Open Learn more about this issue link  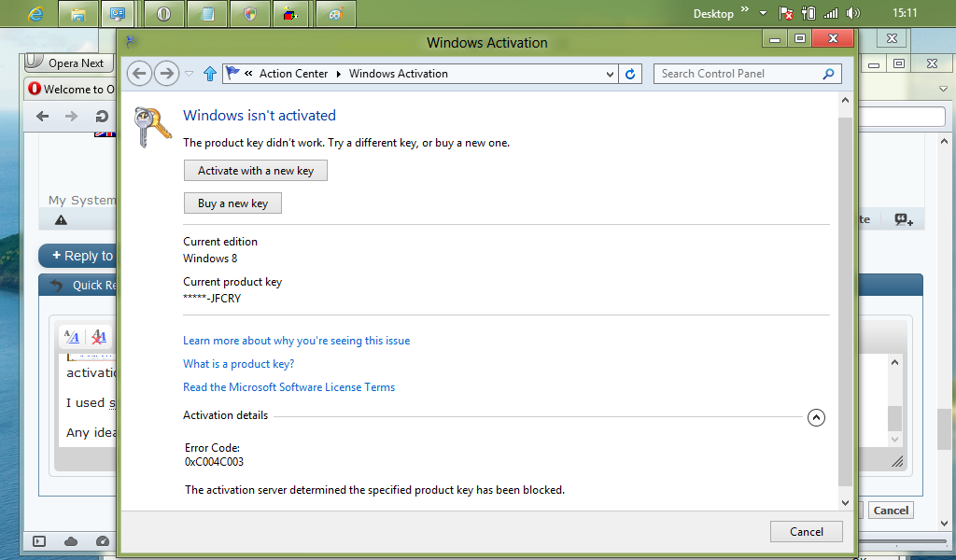[x=296, y=341]
